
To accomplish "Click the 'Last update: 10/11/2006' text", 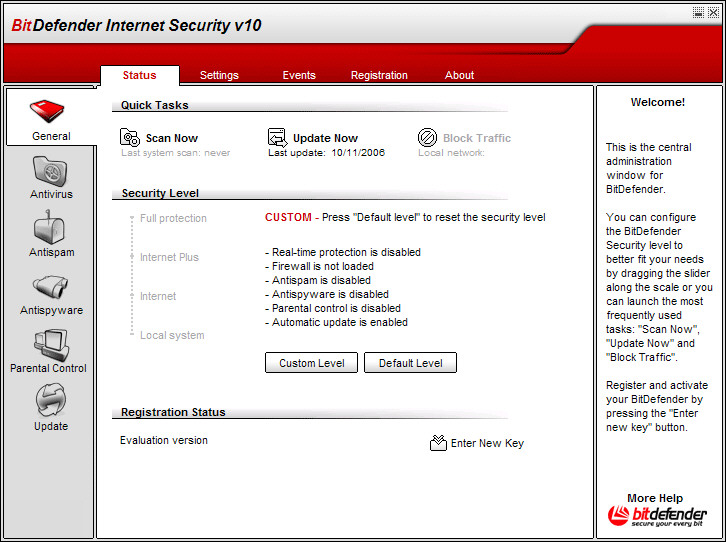I will [x=326, y=153].
